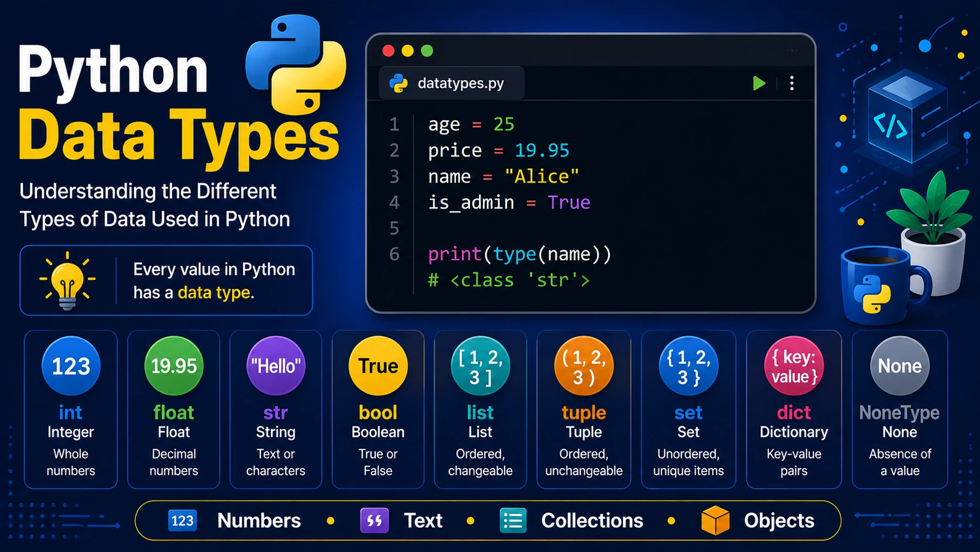This screenshot has height=552, width=980.
Task: Click the print(type(name)) code line
Action: (519, 254)
